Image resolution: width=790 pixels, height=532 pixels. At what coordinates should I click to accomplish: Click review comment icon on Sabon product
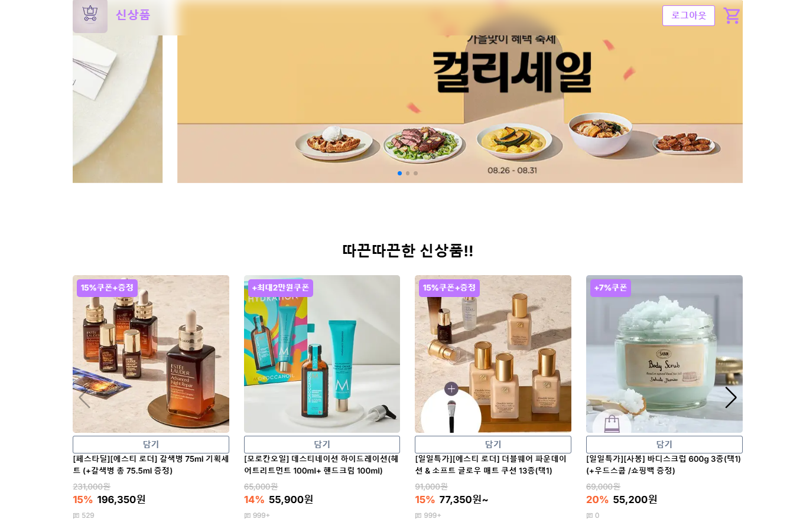(x=590, y=515)
